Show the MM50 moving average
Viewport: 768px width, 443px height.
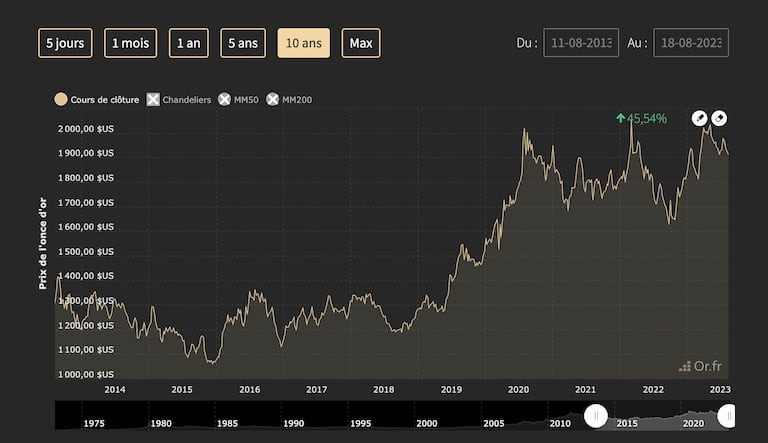238,100
